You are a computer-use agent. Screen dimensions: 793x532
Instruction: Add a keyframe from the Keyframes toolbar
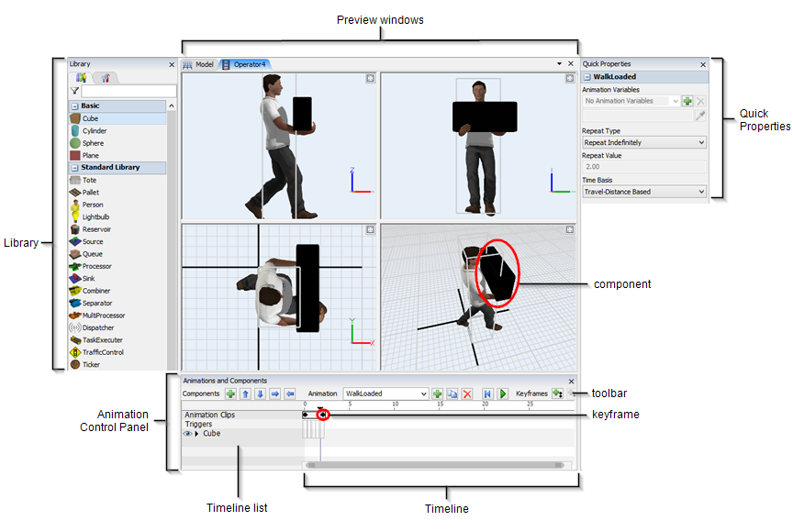click(x=557, y=393)
